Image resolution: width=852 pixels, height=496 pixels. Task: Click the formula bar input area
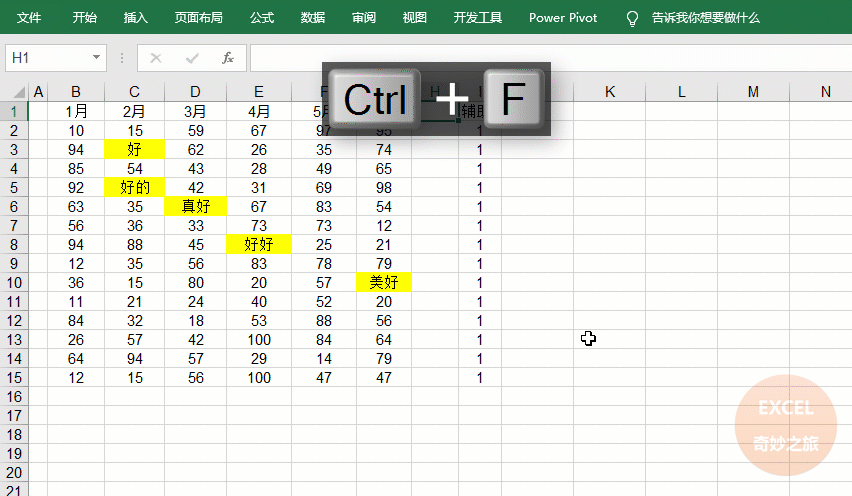551,58
